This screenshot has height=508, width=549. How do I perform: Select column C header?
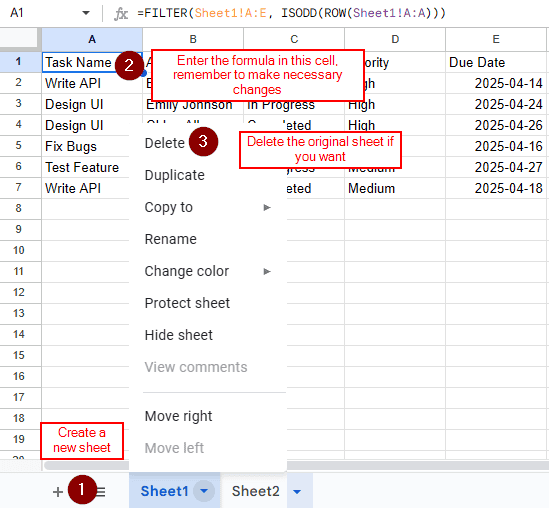tap(294, 40)
